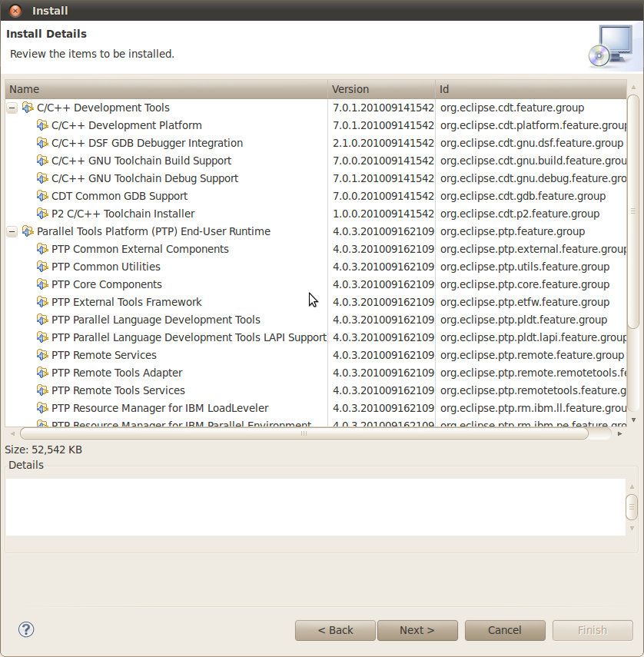Close the Install dialog window
The width and height of the screenshot is (644, 657).
15,11
